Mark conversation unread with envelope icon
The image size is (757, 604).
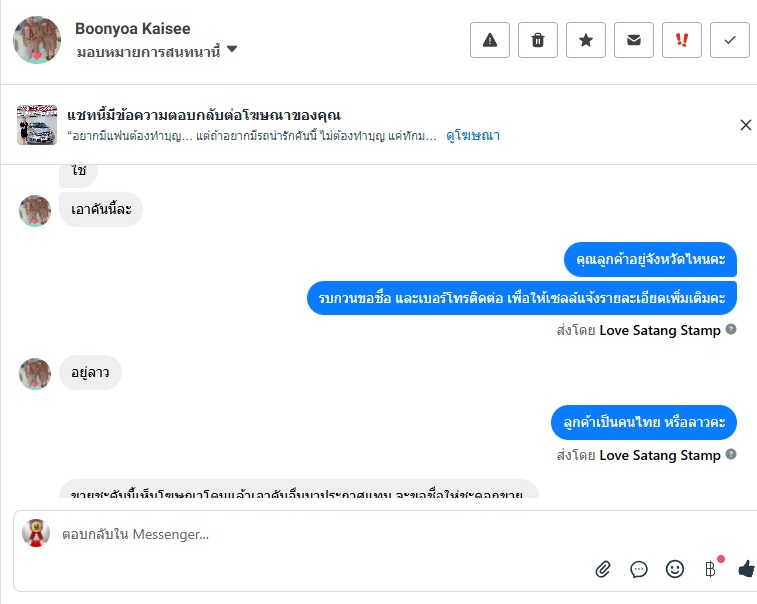tap(634, 40)
